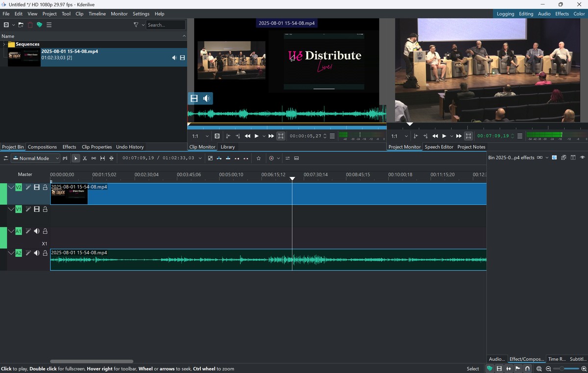Click the Master button on timeline
This screenshot has height=373, width=588.
tap(25, 174)
